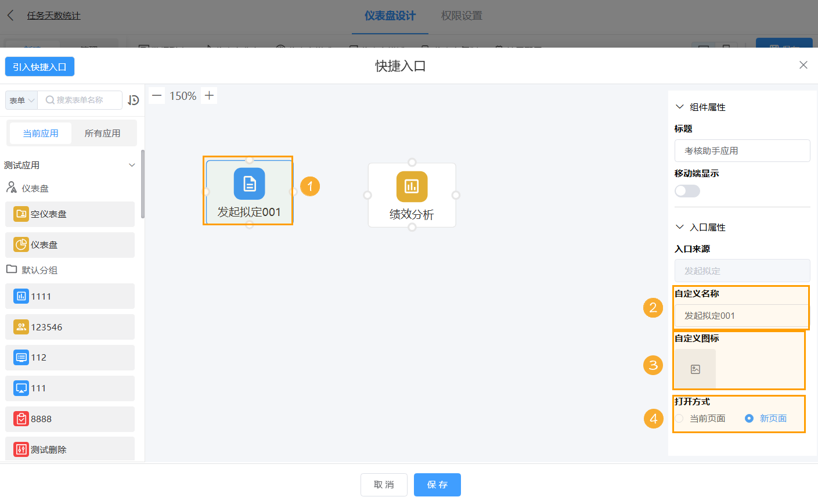Image resolution: width=818 pixels, height=504 pixels.
Task: Go back using the left arrow
Action: coord(10,16)
